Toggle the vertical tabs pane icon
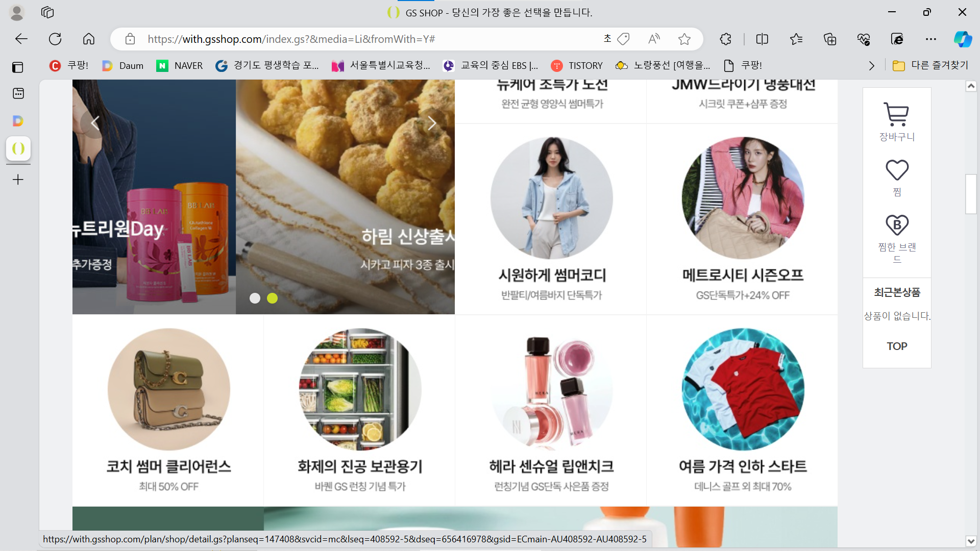Screen dimensions: 980x551 tap(18, 67)
